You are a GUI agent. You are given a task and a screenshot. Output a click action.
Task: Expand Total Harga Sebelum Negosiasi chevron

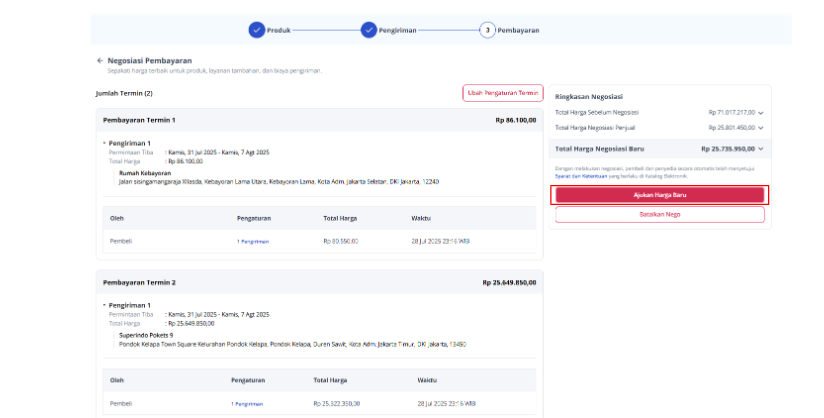coord(760,113)
